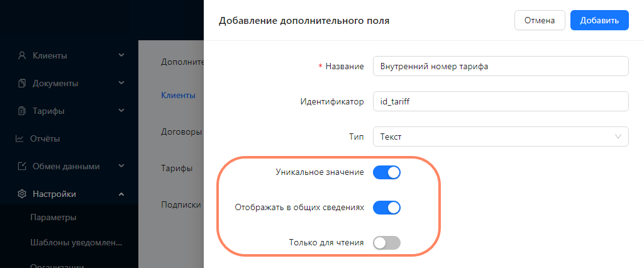This screenshot has height=268, width=644.
Task: Select the Подписки tab in settings list
Action: 181,204
